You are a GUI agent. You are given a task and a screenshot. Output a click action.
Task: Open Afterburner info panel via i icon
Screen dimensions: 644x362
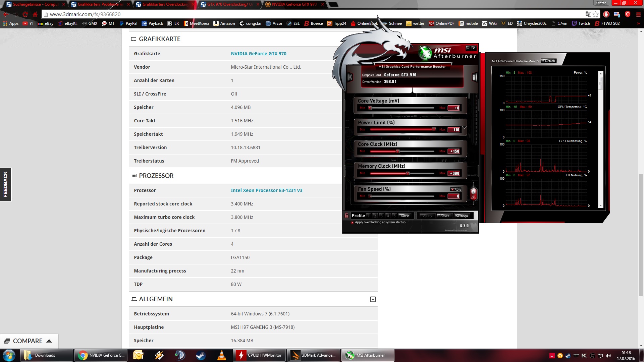pyautogui.click(x=474, y=77)
